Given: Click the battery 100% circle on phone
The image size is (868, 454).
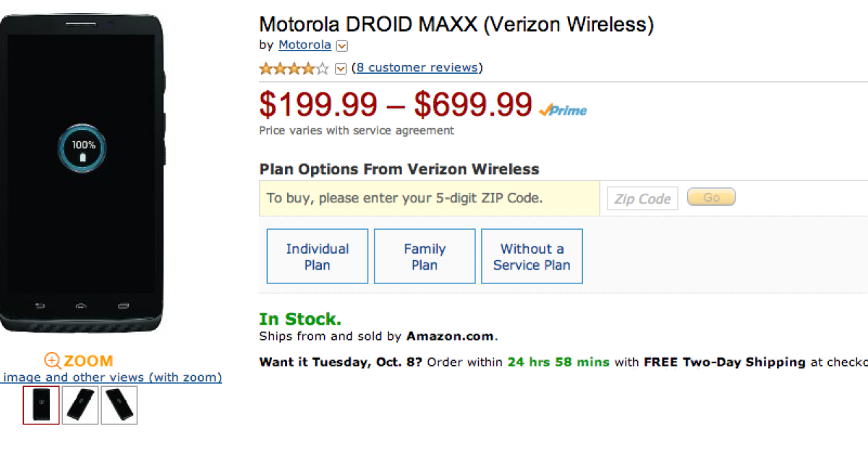Looking at the screenshot, I should (x=82, y=149).
